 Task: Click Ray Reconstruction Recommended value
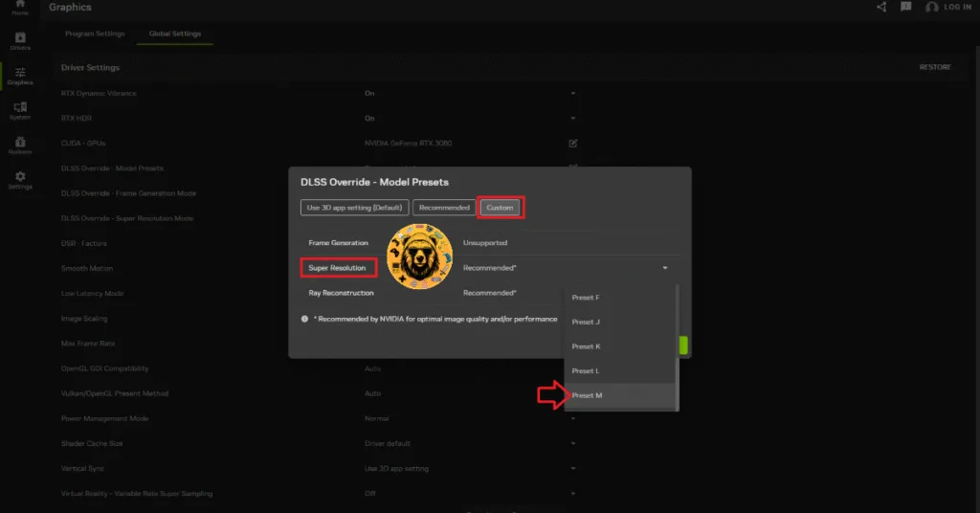pyautogui.click(x=489, y=293)
